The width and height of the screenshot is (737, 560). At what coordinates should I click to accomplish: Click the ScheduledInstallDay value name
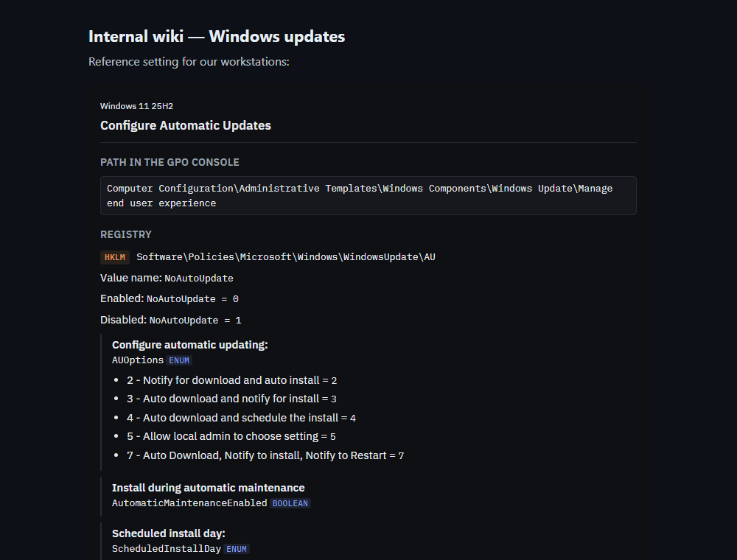(167, 549)
